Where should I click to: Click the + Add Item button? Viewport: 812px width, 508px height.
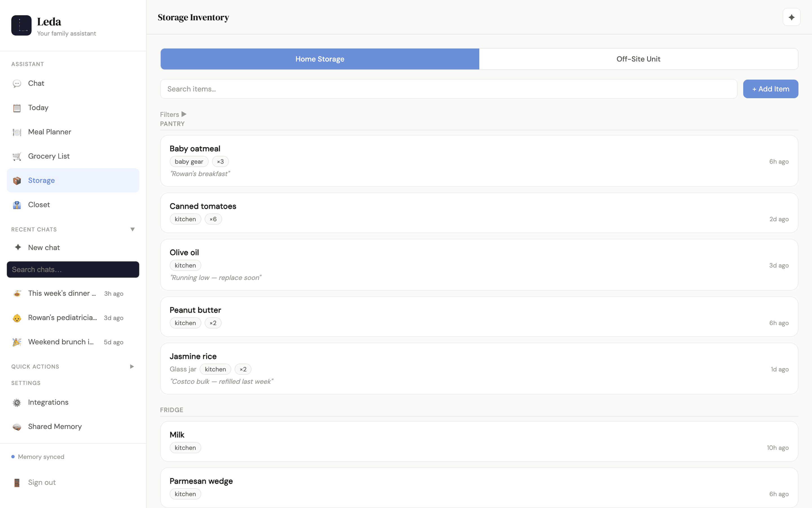click(770, 89)
